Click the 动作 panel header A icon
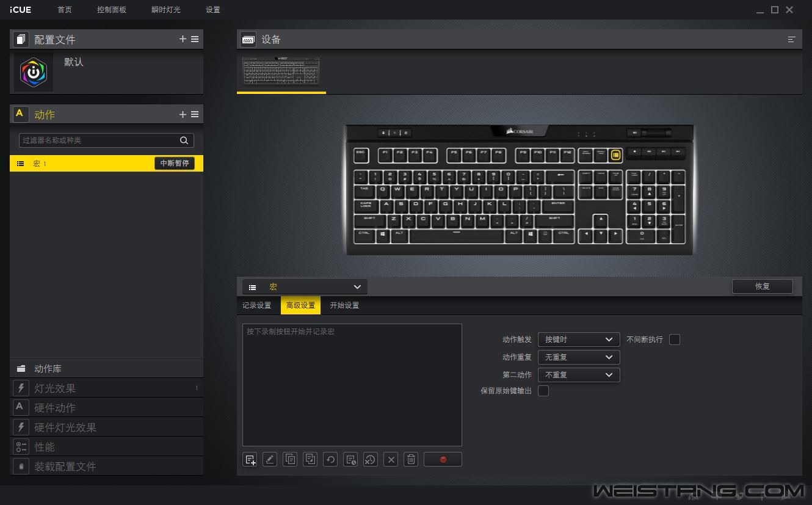This screenshot has width=812, height=505. tap(21, 114)
